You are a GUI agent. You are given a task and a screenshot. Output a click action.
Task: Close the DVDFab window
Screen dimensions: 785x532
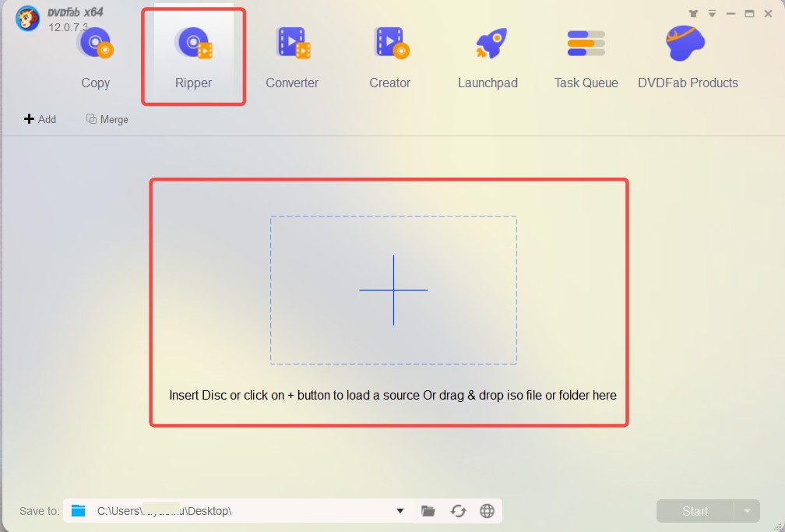click(x=768, y=13)
